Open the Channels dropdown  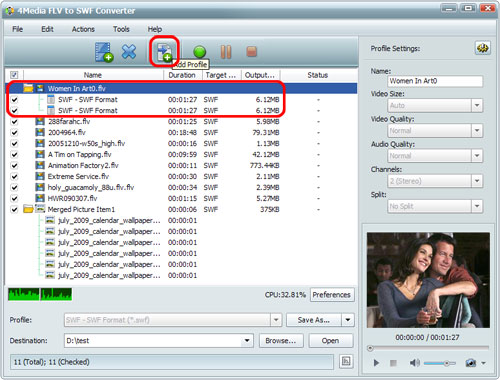click(x=477, y=181)
